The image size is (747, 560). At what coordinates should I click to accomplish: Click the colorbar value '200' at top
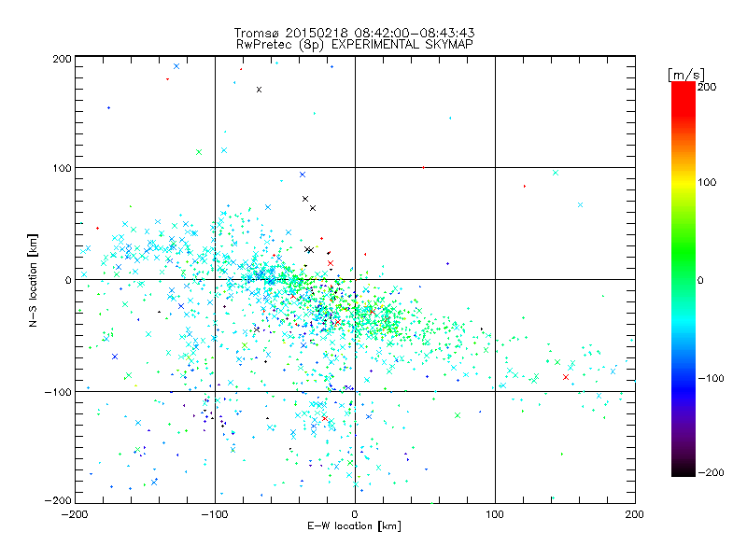707,87
